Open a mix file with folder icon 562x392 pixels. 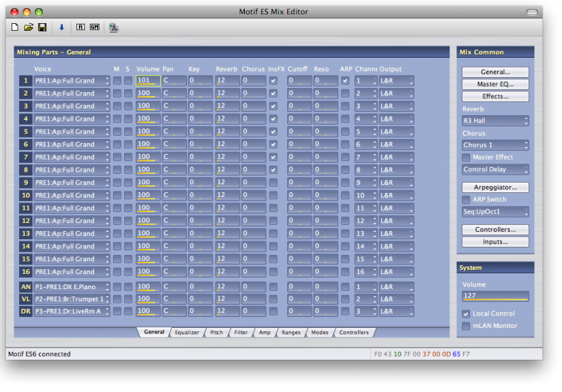(29, 27)
